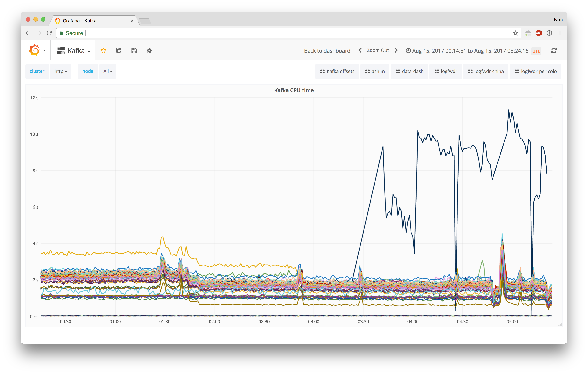Click the browser back arrow
This screenshot has height=374, width=588.
click(28, 33)
